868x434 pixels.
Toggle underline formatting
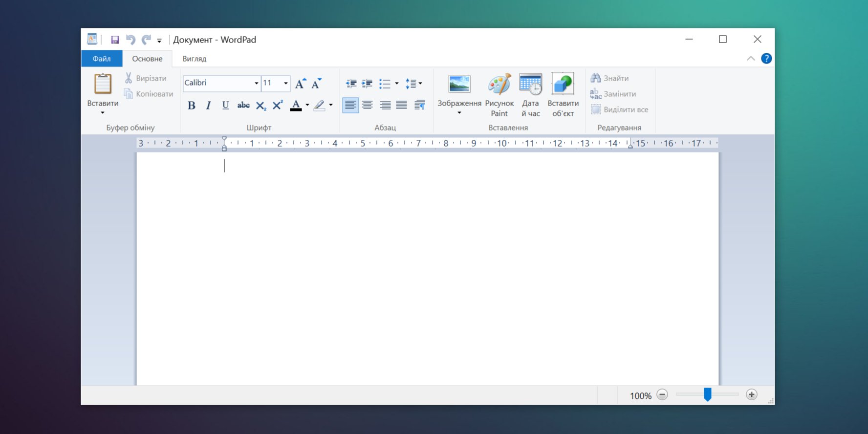pos(225,106)
